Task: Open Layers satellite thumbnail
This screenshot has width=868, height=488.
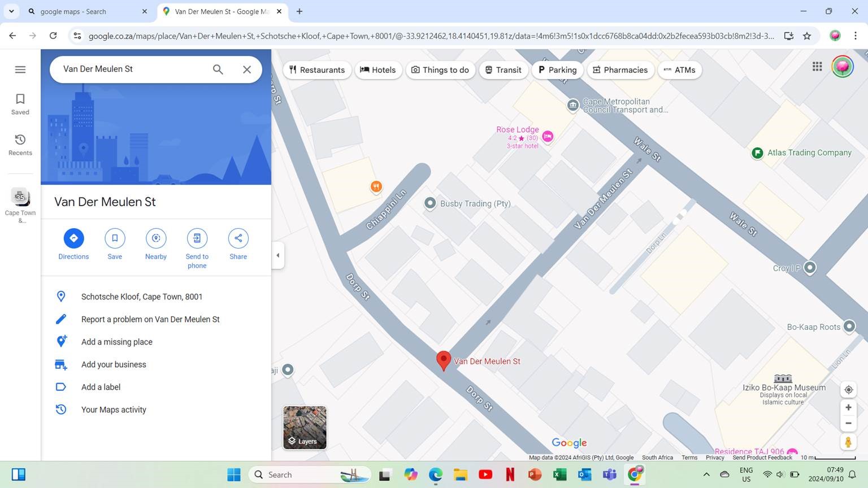Action: [x=305, y=428]
